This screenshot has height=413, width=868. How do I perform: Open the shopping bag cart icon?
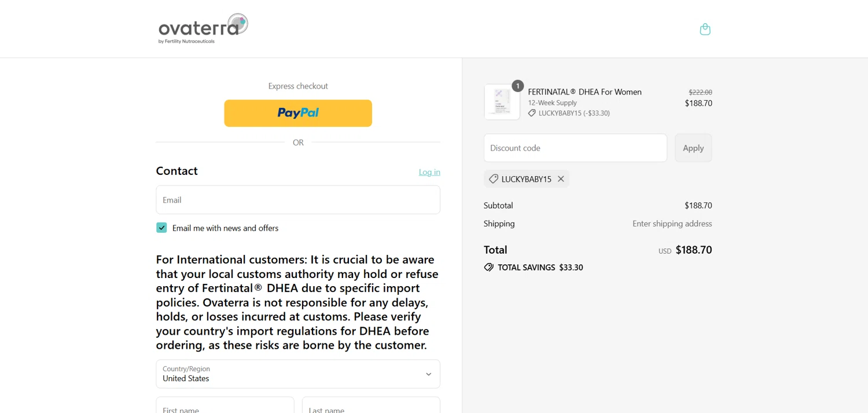pos(705,29)
